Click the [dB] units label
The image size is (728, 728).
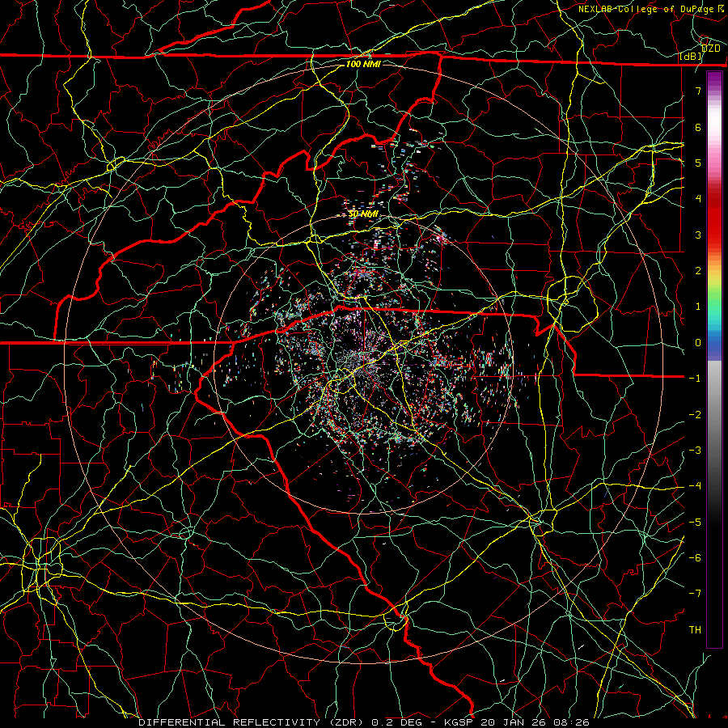[691, 56]
